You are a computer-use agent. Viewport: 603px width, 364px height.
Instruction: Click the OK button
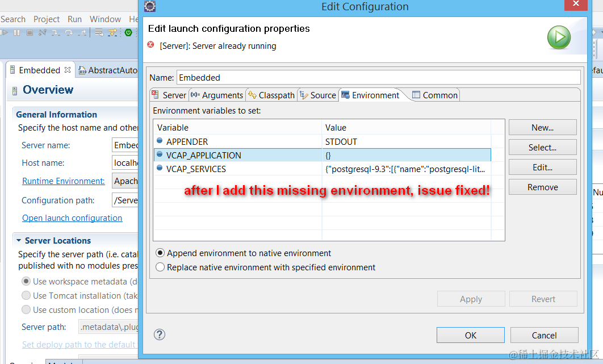point(471,335)
